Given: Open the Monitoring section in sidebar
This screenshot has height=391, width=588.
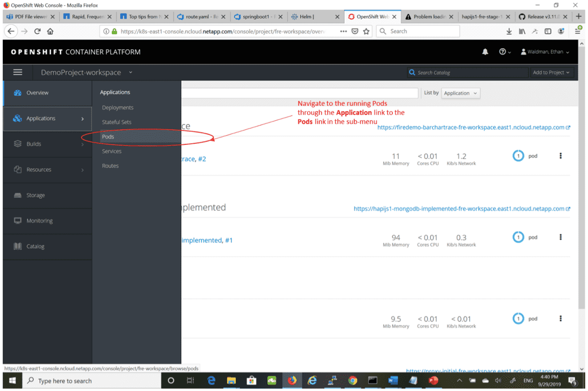Looking at the screenshot, I should (x=40, y=220).
